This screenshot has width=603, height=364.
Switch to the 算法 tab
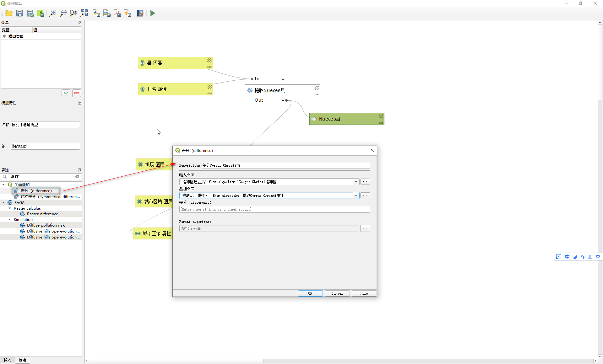click(22, 360)
